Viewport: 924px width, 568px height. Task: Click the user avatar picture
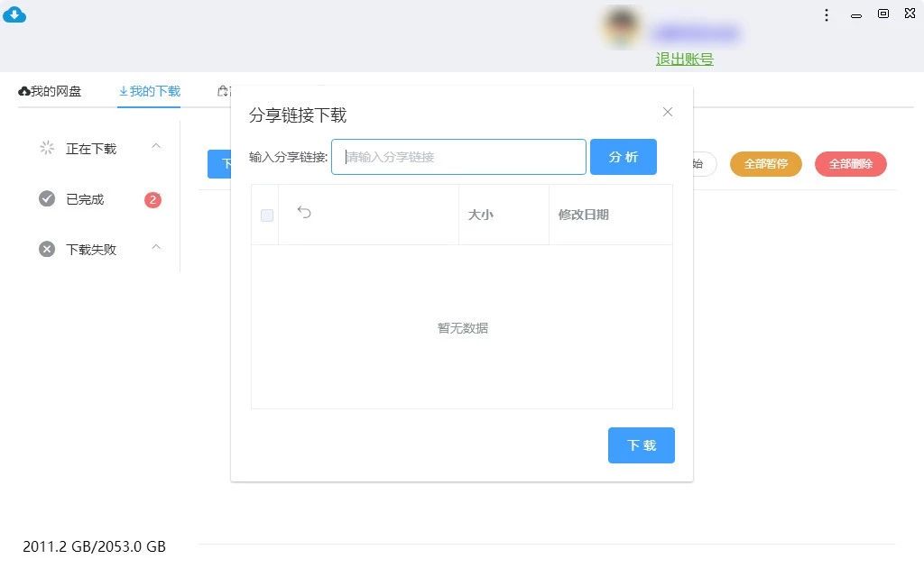(621, 29)
